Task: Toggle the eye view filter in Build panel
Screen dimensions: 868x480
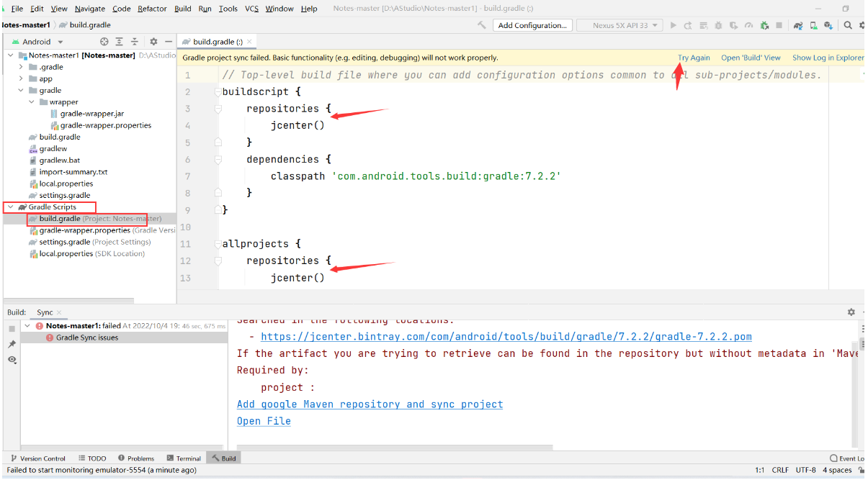Action: (12, 359)
